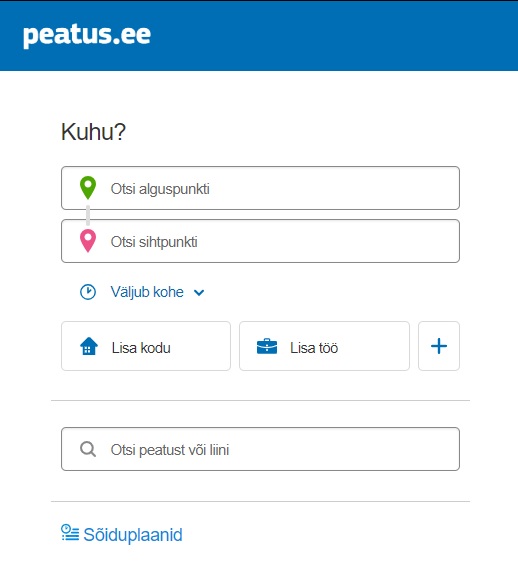Click the briefcase work icon

pos(267,346)
